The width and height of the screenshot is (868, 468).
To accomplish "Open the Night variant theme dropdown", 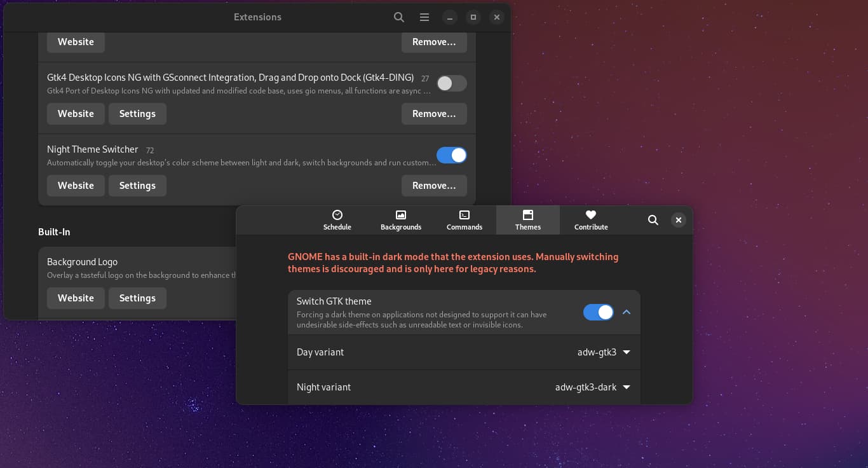I will 592,387.
